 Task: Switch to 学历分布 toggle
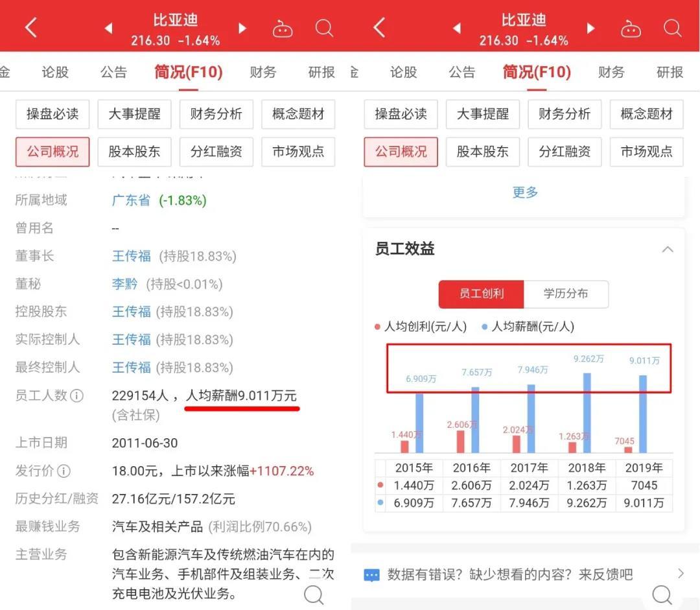pos(566,294)
